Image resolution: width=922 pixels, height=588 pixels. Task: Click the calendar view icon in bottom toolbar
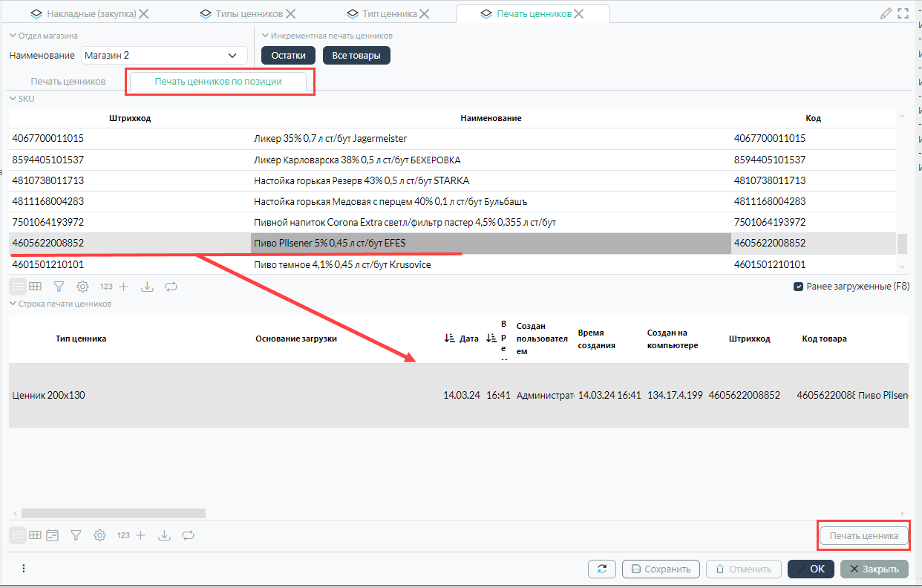tap(52, 535)
